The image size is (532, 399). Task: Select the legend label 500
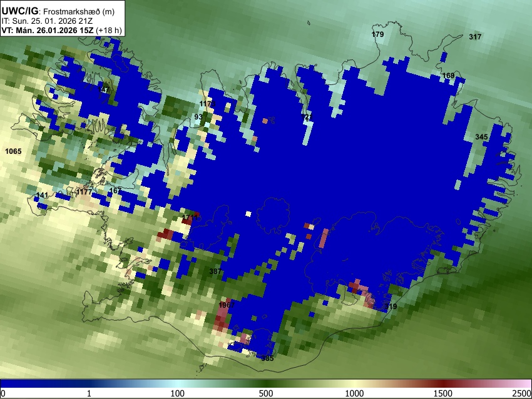(x=266, y=393)
